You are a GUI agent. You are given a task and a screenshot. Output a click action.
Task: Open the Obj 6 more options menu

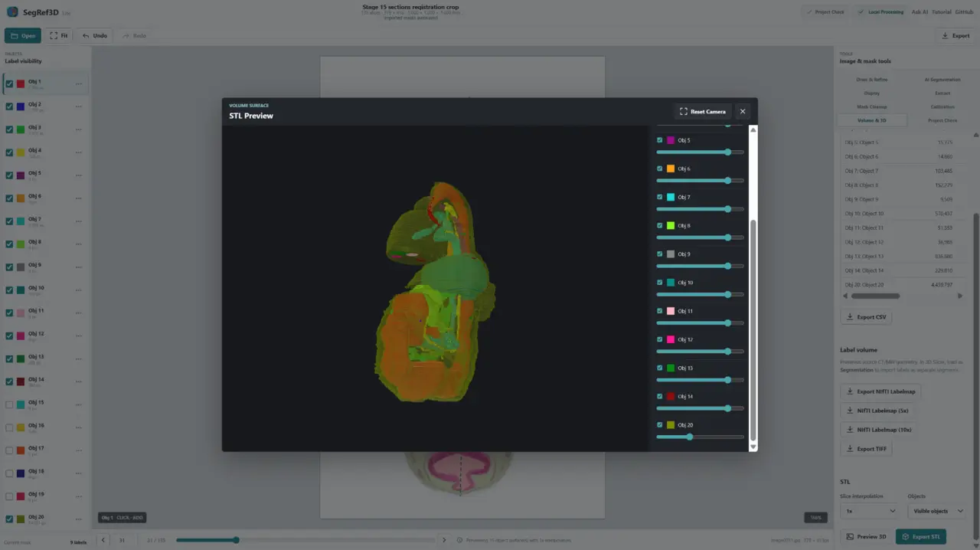click(79, 199)
